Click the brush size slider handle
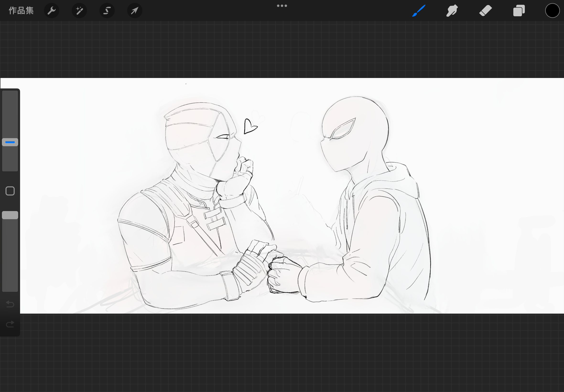The width and height of the screenshot is (564, 392). pos(10,142)
